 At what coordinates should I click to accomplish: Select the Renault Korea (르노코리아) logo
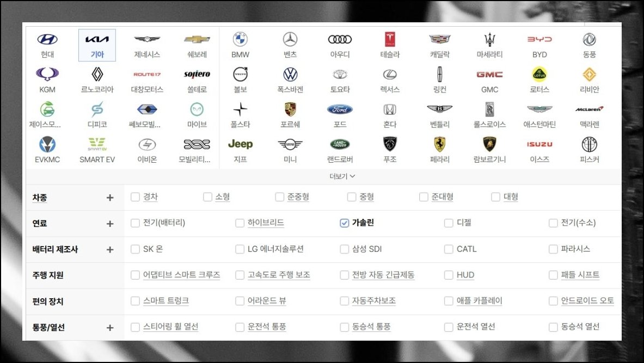97,75
